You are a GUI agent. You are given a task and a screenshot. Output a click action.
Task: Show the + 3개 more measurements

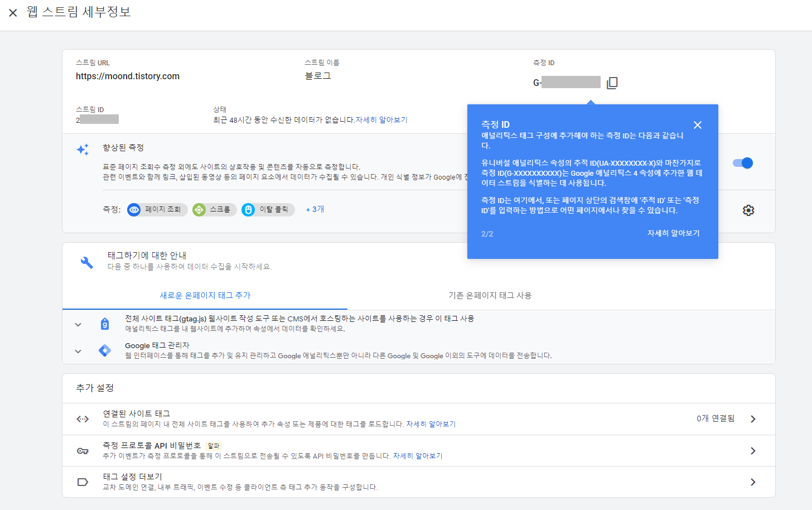pyautogui.click(x=315, y=209)
